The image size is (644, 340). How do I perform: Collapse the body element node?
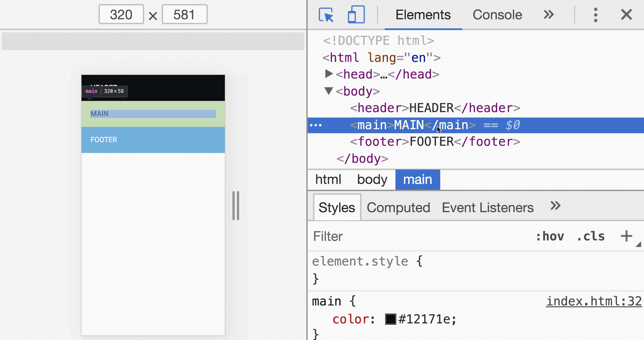pos(329,91)
